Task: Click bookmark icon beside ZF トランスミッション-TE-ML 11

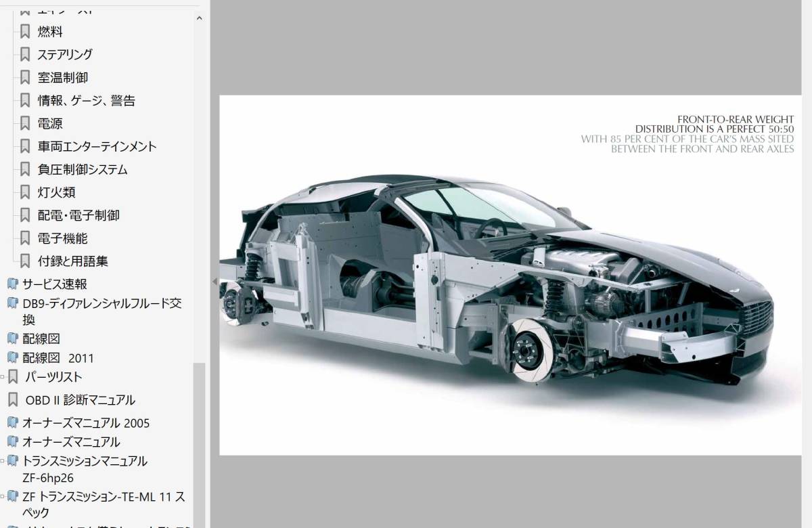Action: (x=13, y=497)
